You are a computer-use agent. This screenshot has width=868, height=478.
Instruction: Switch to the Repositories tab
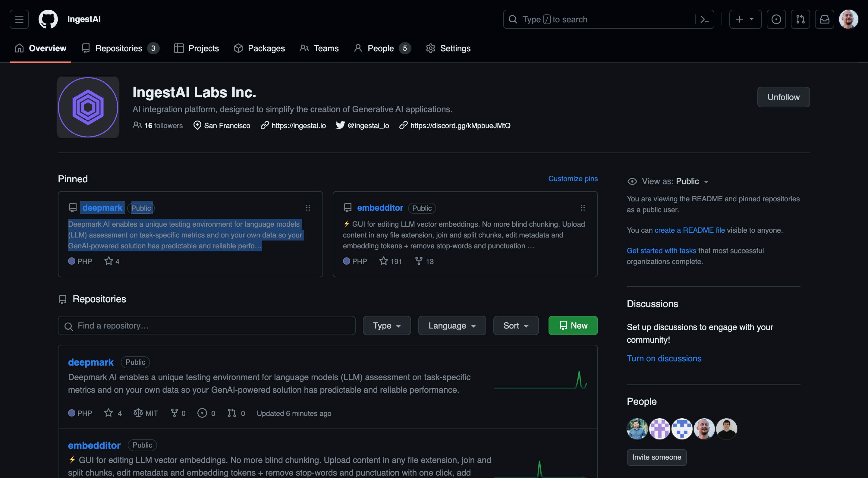[x=120, y=48]
